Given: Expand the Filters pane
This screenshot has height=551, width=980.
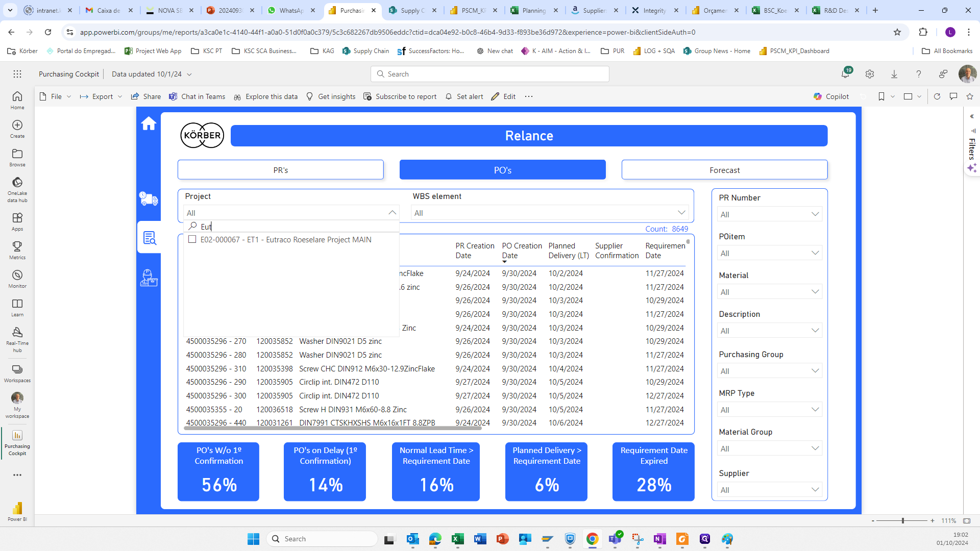Looking at the screenshot, I should tap(972, 116).
